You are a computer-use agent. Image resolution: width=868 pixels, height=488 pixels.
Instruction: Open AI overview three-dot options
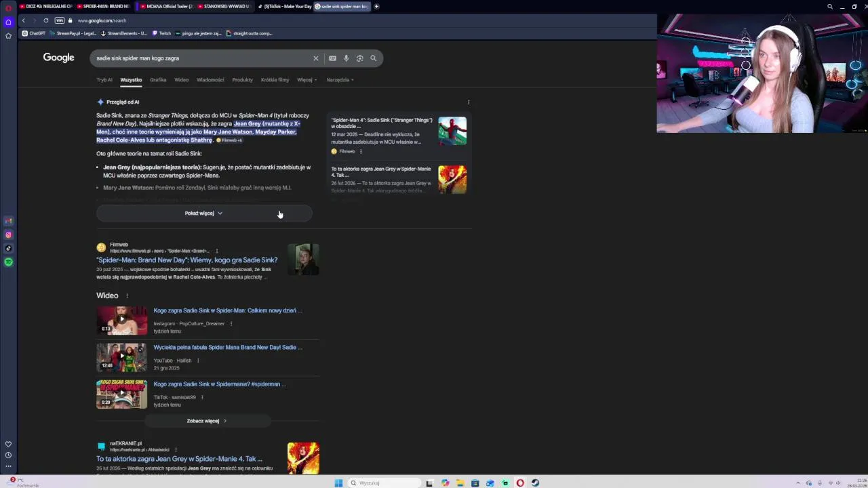(x=469, y=102)
